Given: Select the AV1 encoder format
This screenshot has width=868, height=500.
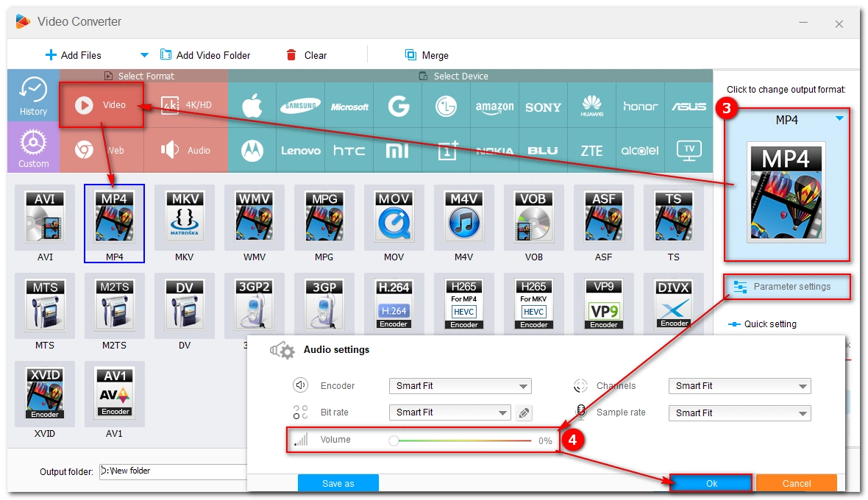Looking at the screenshot, I should (x=115, y=393).
